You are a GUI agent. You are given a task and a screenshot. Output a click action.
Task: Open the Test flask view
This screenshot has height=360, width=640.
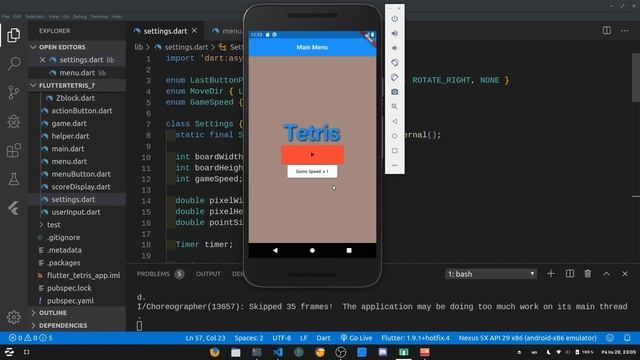(14, 179)
